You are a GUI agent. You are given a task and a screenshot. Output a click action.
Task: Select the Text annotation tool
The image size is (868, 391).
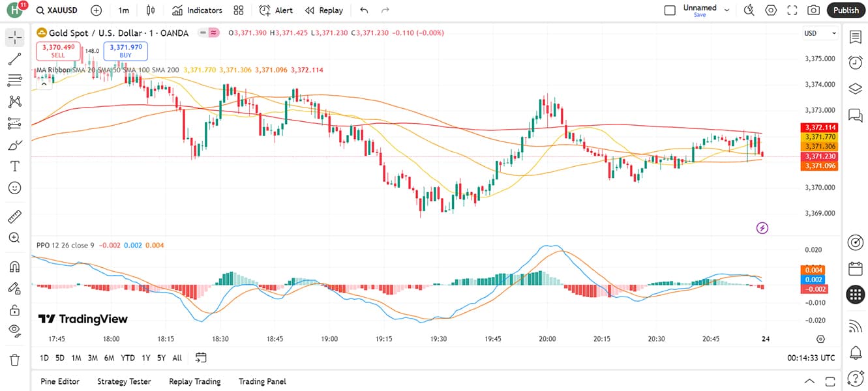[x=14, y=166]
